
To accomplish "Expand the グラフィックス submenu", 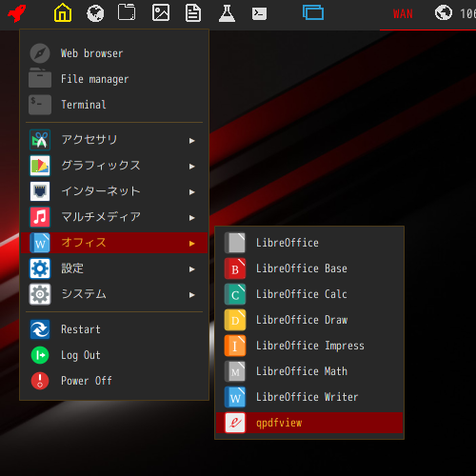I will 114,166.
